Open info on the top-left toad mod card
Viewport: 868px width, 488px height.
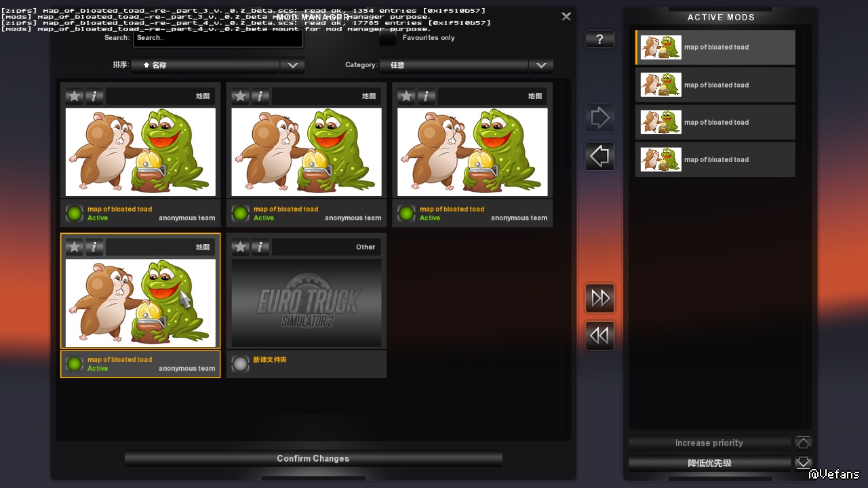[94, 96]
